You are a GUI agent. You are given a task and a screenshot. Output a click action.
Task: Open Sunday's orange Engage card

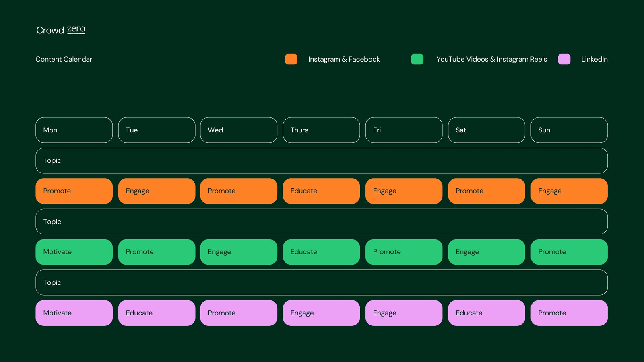(569, 191)
